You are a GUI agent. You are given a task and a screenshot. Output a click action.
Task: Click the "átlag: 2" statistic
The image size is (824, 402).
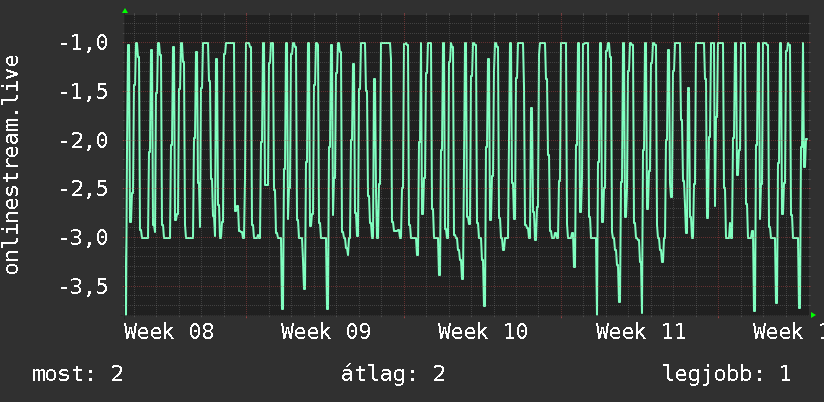[x=393, y=374]
